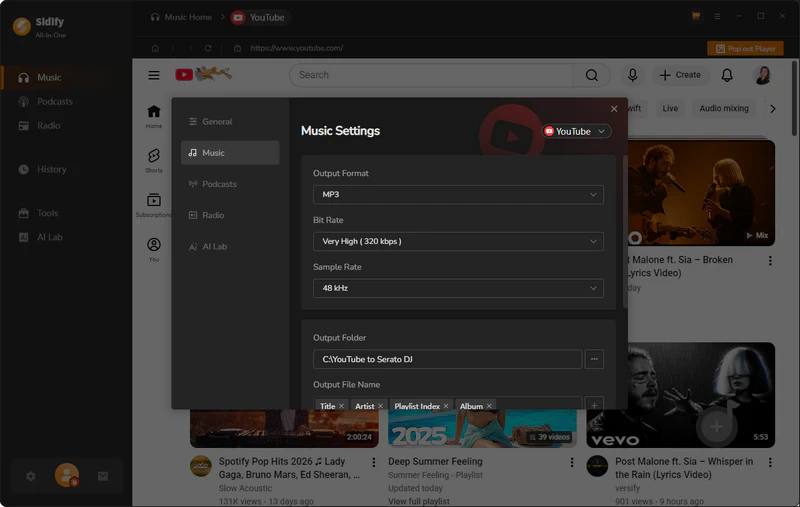Open the YouTube account avatar menu

[763, 75]
